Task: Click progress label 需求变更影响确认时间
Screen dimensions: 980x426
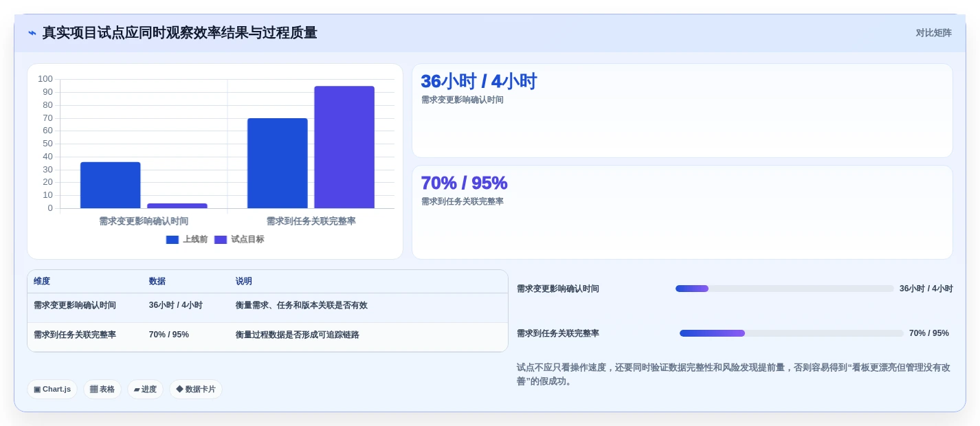Action: tap(558, 289)
